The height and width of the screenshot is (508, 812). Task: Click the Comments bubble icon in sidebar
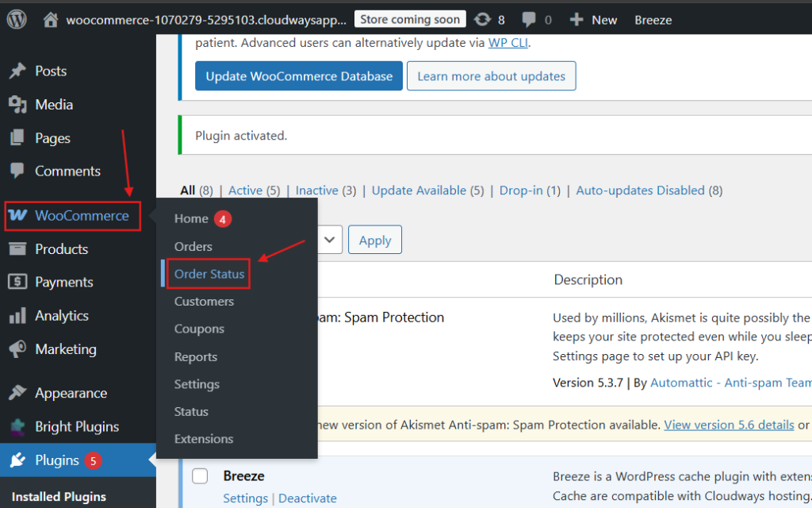(x=17, y=171)
